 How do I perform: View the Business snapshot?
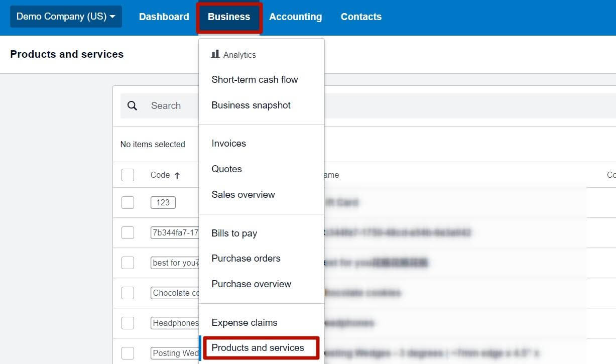(251, 105)
